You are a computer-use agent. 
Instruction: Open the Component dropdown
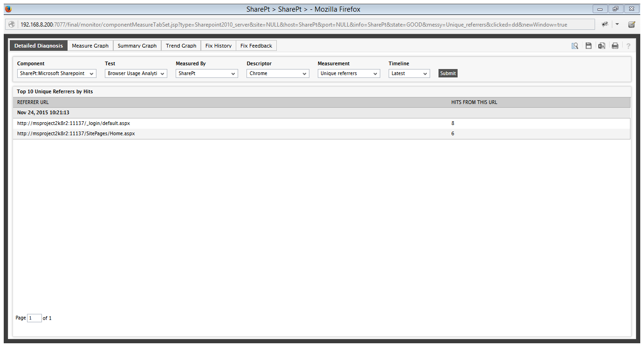click(x=57, y=73)
